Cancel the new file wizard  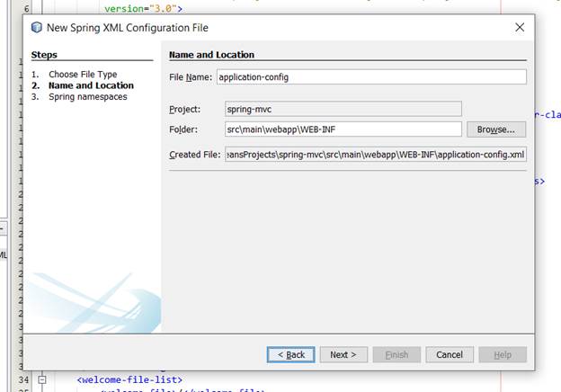(450, 354)
